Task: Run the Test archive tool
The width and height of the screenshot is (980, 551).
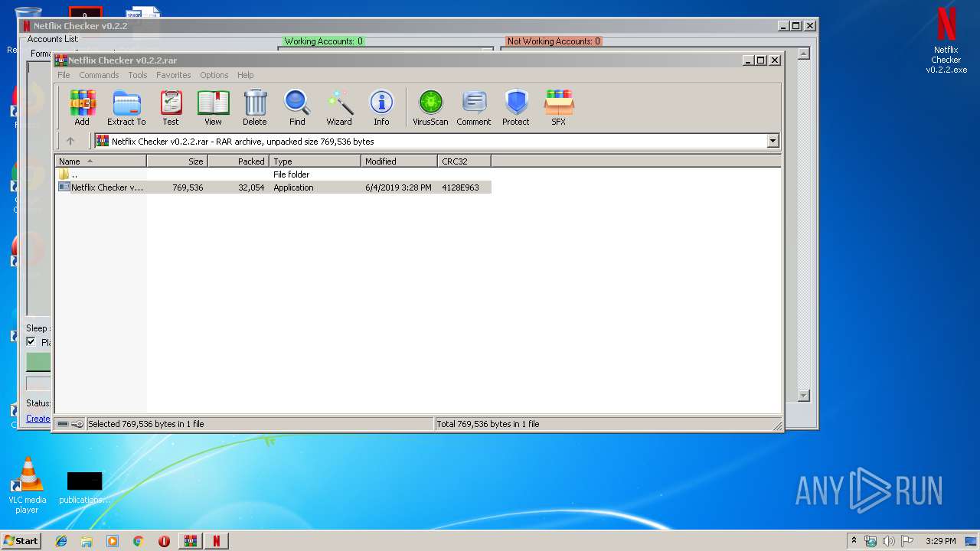Action: tap(171, 107)
